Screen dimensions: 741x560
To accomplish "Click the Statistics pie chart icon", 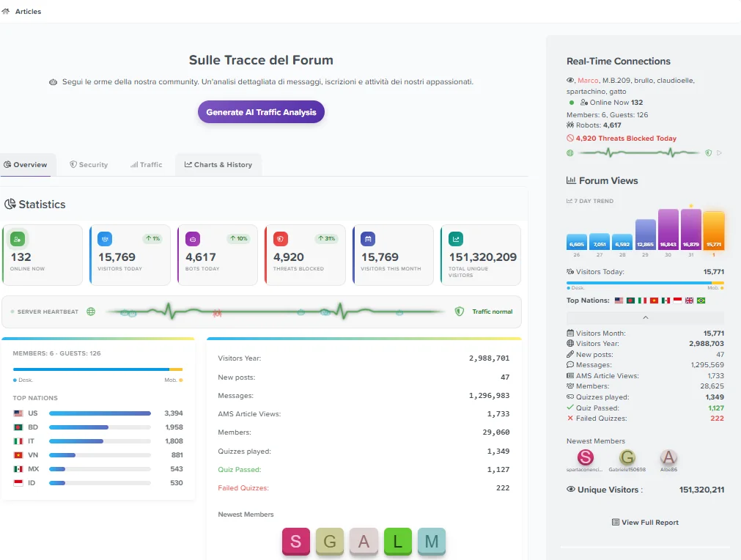I will click(x=10, y=205).
